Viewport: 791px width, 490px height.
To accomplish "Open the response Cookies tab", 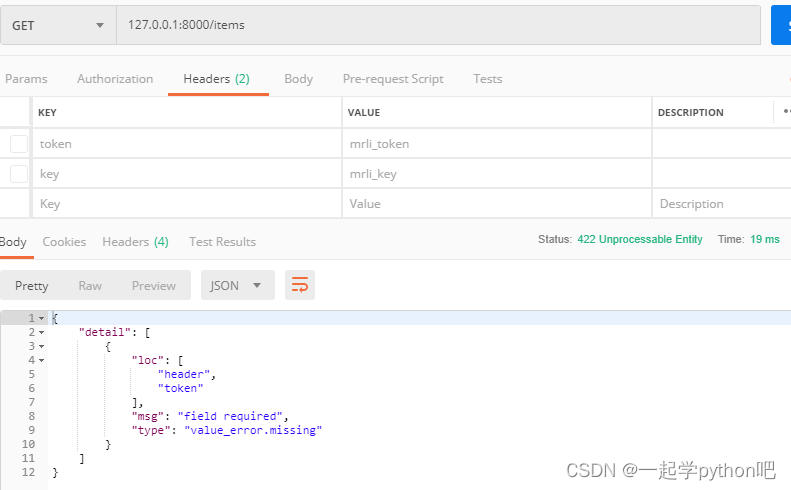I will click(64, 242).
